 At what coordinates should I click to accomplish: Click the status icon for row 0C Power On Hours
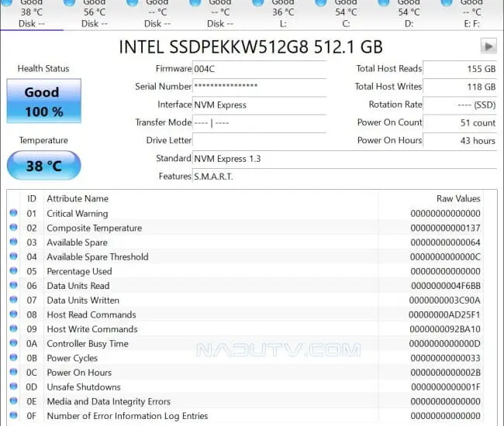13,372
